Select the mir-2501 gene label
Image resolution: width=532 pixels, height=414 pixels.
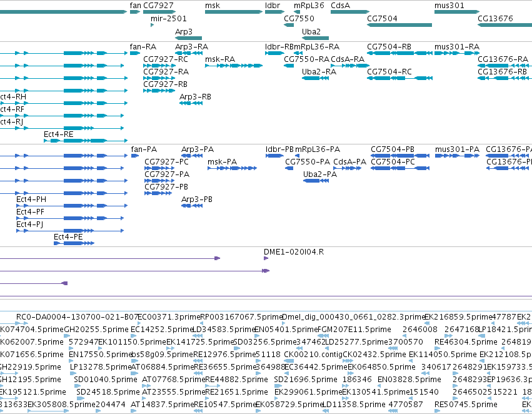(169, 19)
